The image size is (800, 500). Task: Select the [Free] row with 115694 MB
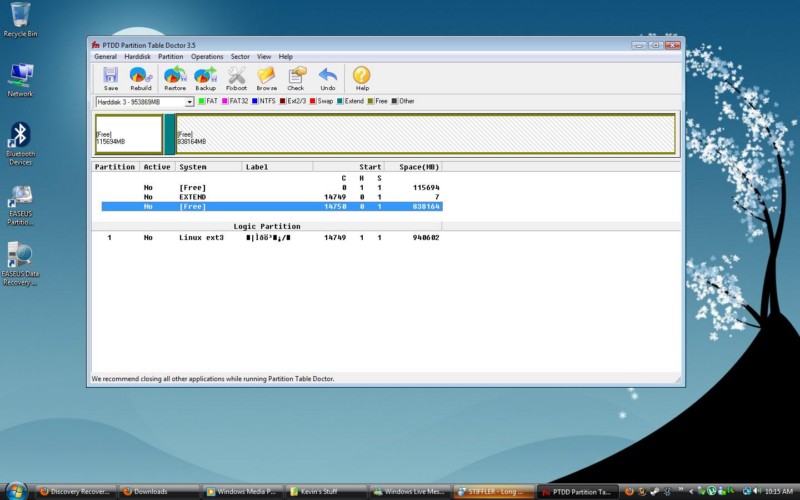pyautogui.click(x=272, y=188)
